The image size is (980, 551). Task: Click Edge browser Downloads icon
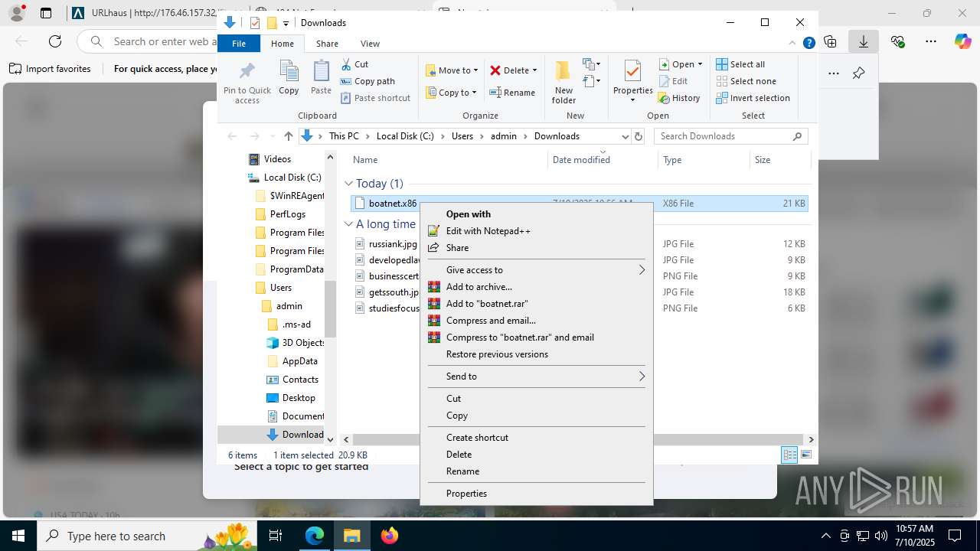(x=863, y=41)
